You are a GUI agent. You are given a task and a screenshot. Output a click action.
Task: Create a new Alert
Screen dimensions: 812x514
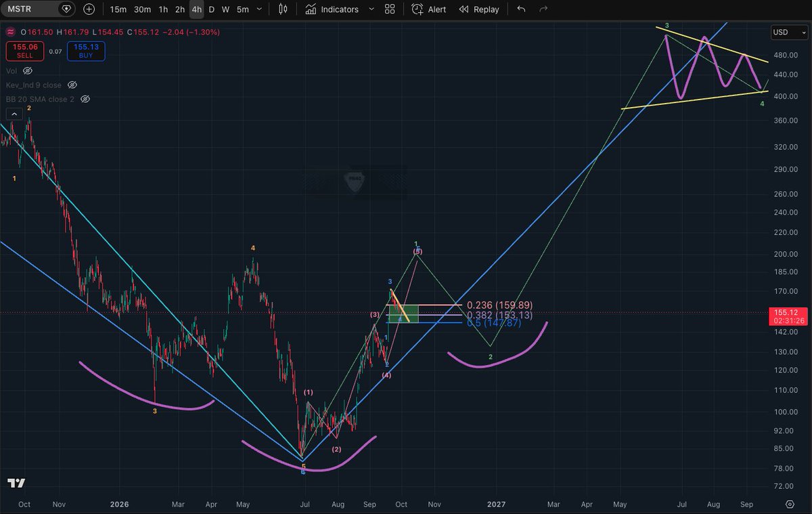428,9
